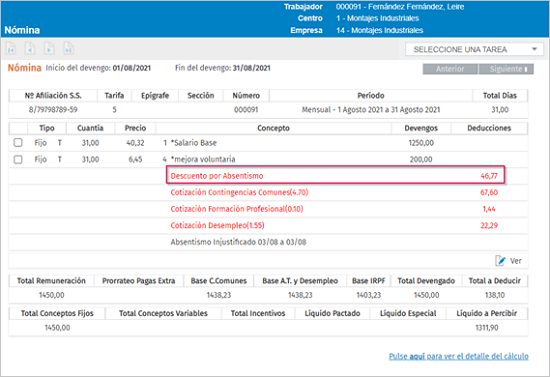Click the Base IRPF value 1403,23
The width and height of the screenshot is (550, 377).
369,295
